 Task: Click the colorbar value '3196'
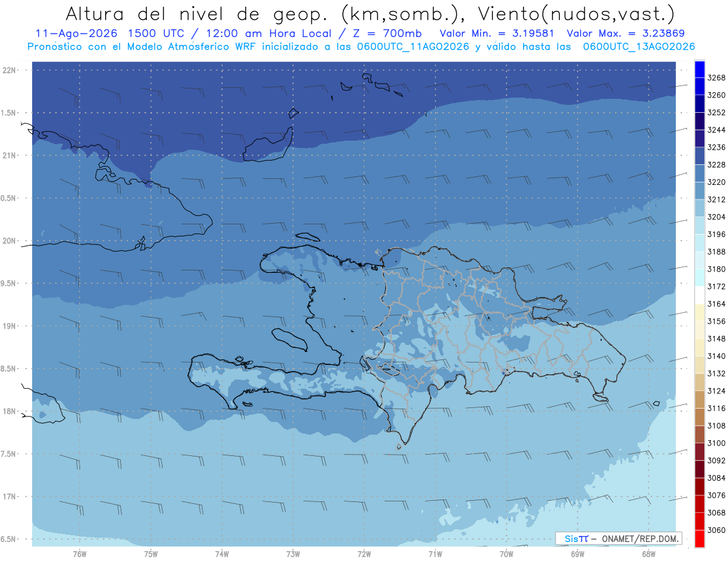click(716, 234)
